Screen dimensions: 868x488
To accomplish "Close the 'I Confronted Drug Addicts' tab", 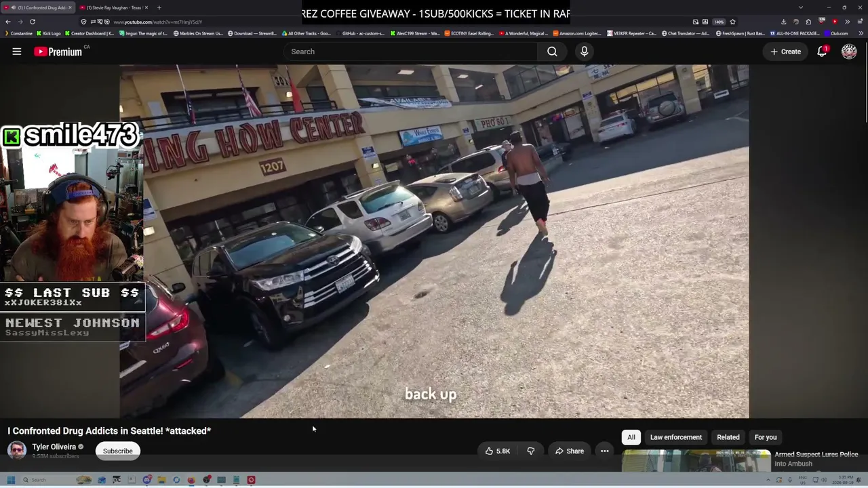I will coord(70,7).
